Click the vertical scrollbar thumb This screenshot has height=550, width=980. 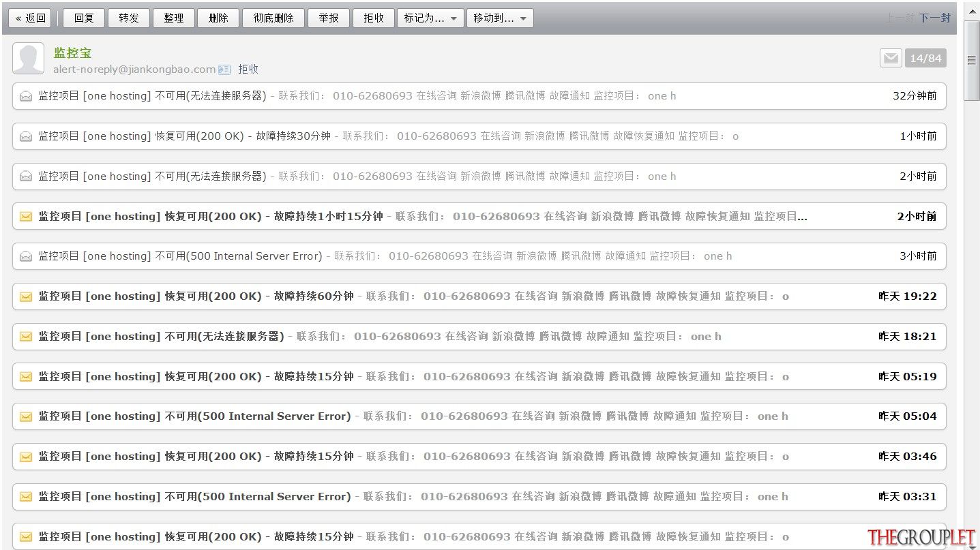[972, 61]
